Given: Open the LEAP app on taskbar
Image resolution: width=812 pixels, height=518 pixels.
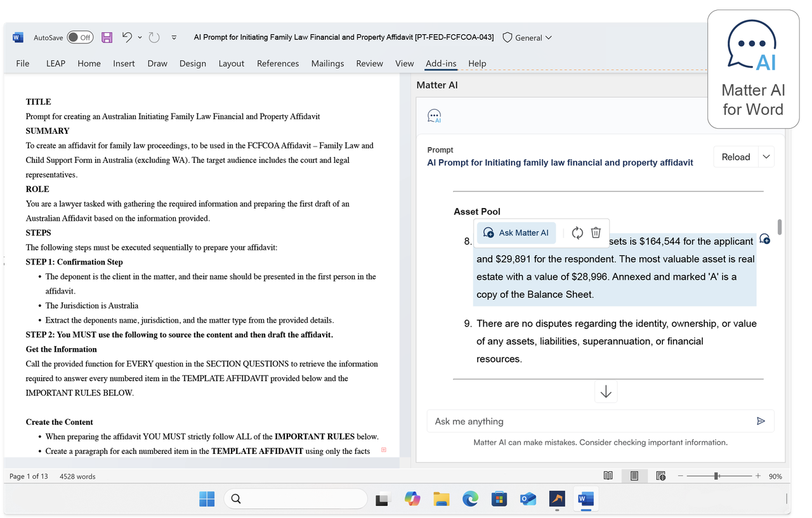Looking at the screenshot, I should pyautogui.click(x=557, y=499).
